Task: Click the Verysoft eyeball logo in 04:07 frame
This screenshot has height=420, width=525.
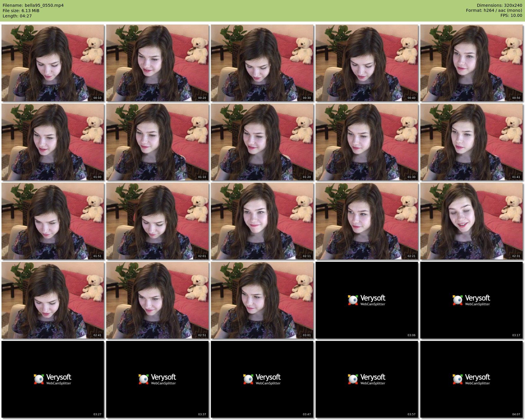Action: pyautogui.click(x=457, y=379)
